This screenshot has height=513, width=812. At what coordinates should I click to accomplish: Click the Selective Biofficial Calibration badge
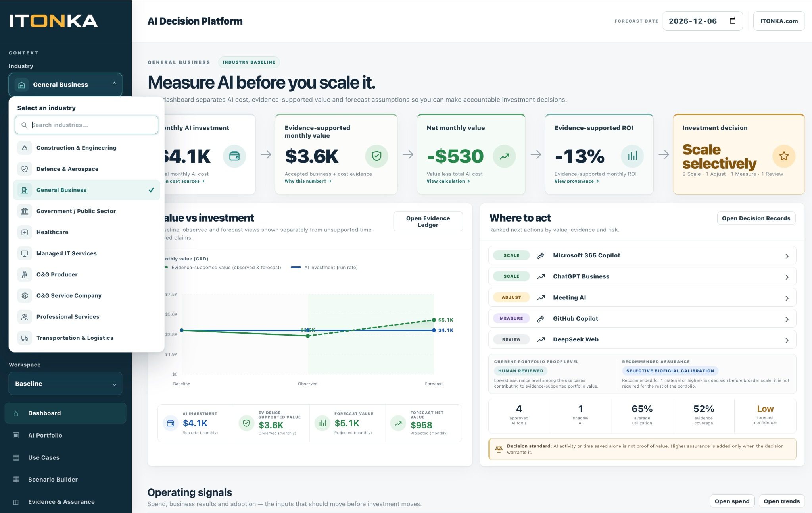tap(670, 371)
